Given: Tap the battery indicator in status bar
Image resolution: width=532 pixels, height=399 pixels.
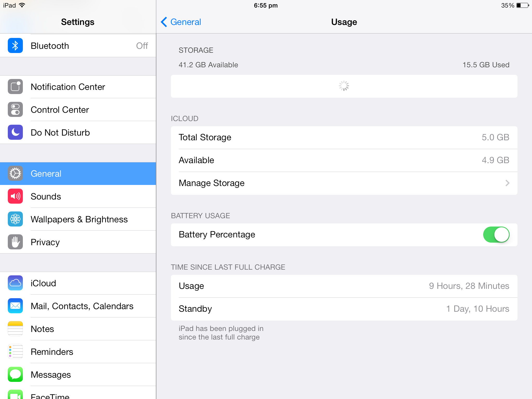Looking at the screenshot, I should click(522, 5).
